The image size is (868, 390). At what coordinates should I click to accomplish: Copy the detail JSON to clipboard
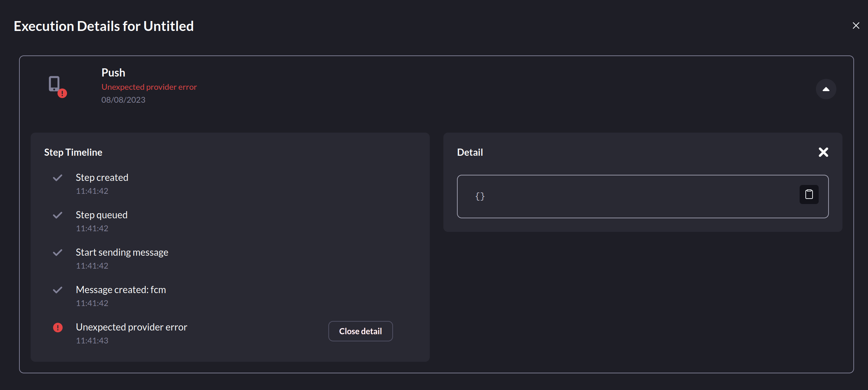click(x=809, y=194)
